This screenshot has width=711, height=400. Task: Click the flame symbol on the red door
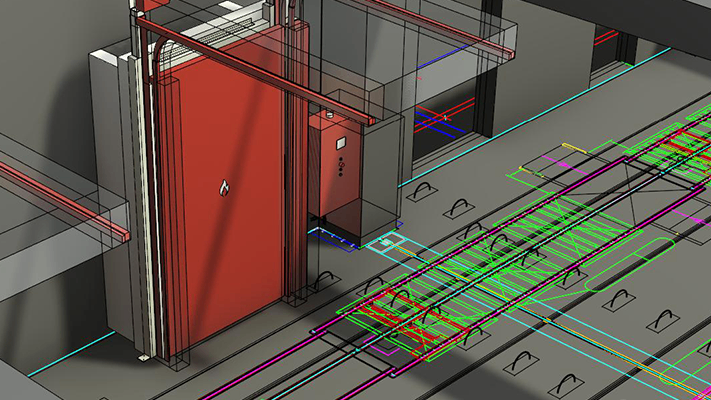[224, 187]
